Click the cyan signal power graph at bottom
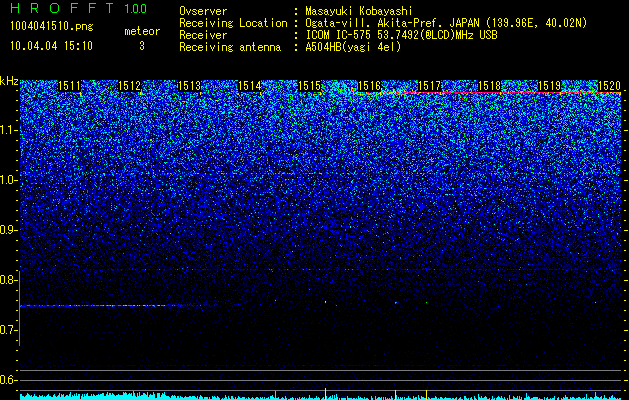 pyautogui.click(x=320, y=396)
